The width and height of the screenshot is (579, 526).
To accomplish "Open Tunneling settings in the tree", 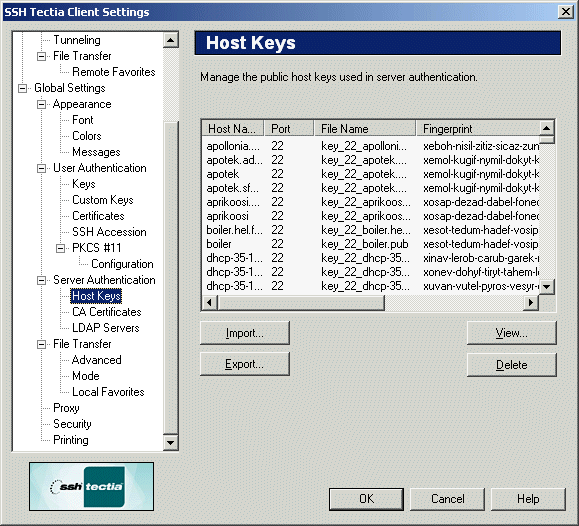I will [77, 40].
